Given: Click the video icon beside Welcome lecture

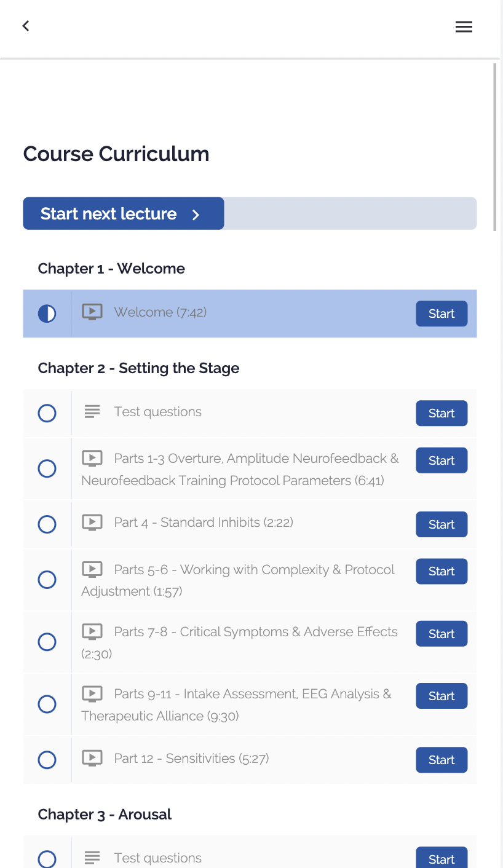Looking at the screenshot, I should [x=92, y=312].
